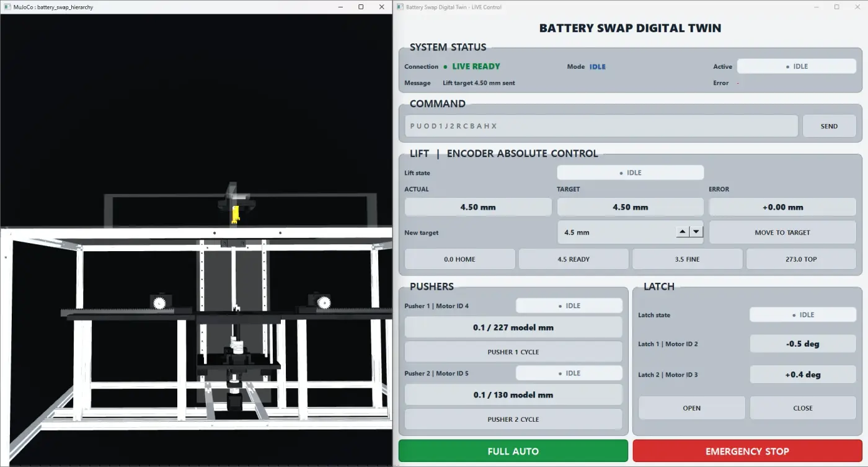868x467 pixels.
Task: Click Pusher 2 position 0.1 / 130 readout
Action: [x=513, y=394]
